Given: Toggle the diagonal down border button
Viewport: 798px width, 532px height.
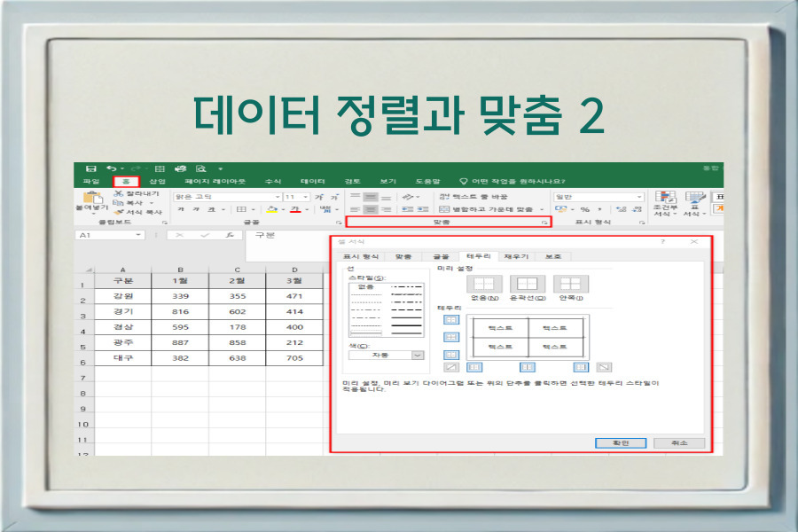Looking at the screenshot, I should tap(604, 367).
